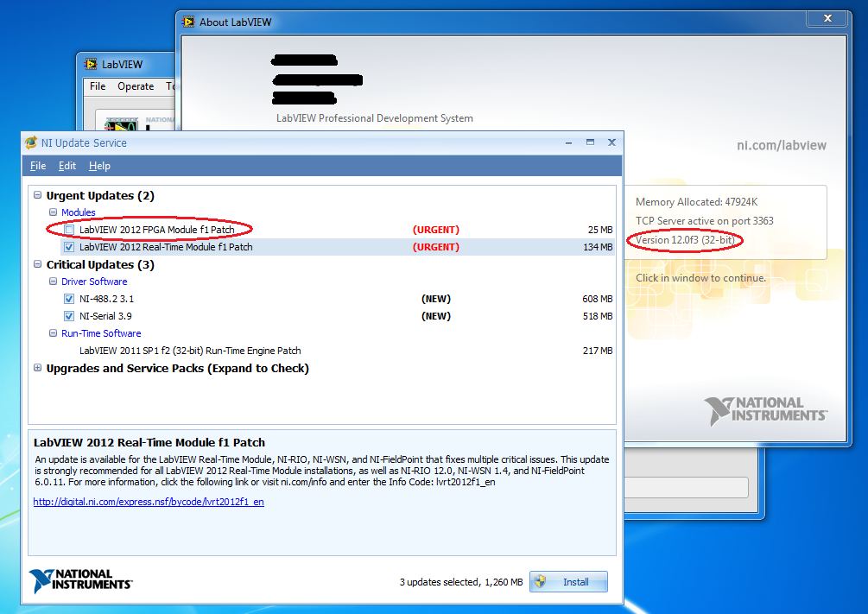Click 'Click in window to continue.' text

pyautogui.click(x=700, y=278)
